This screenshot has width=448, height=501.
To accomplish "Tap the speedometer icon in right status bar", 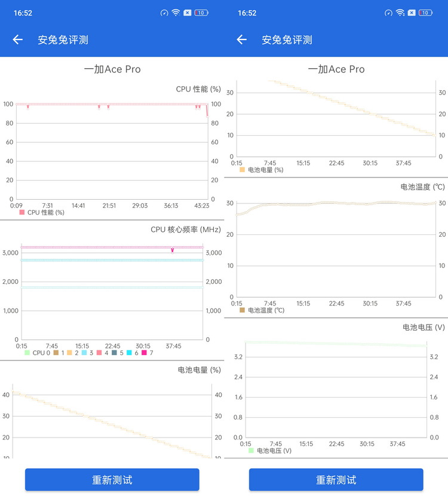I will 388,13.
